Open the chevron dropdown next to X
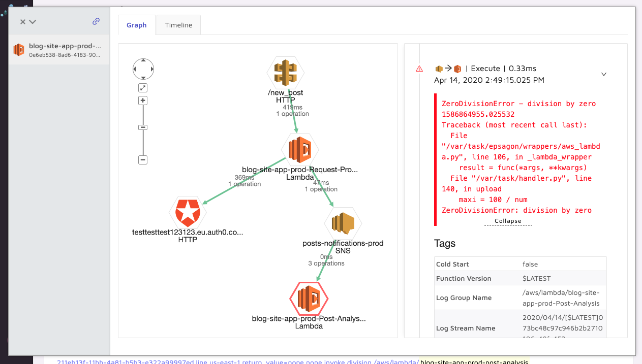 33,22
